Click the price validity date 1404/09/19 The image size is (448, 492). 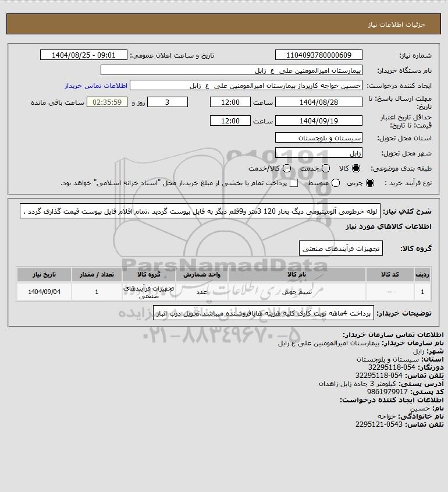(318, 121)
